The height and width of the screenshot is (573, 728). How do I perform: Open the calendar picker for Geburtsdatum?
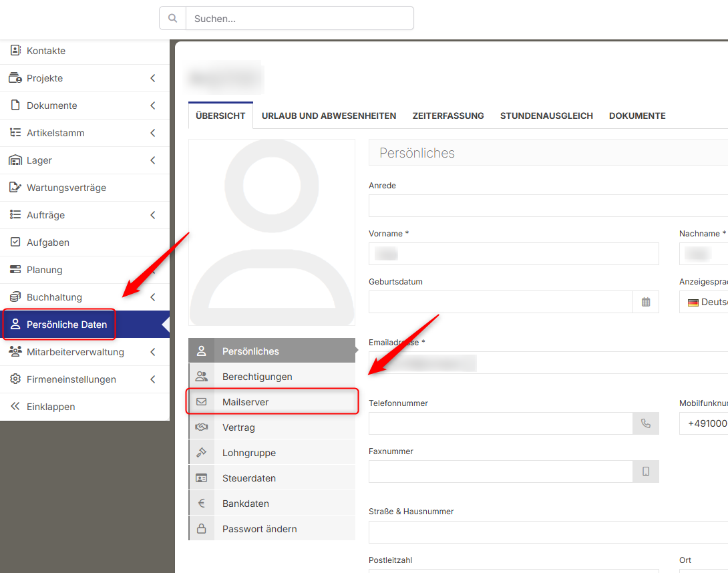pos(645,302)
